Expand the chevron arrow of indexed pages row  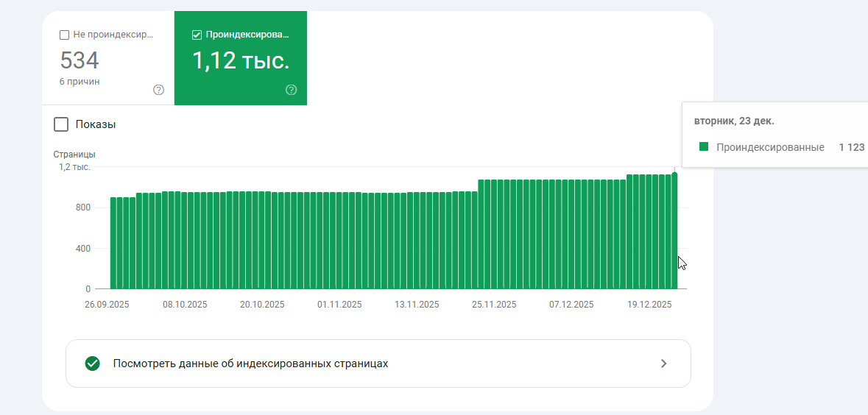664,363
